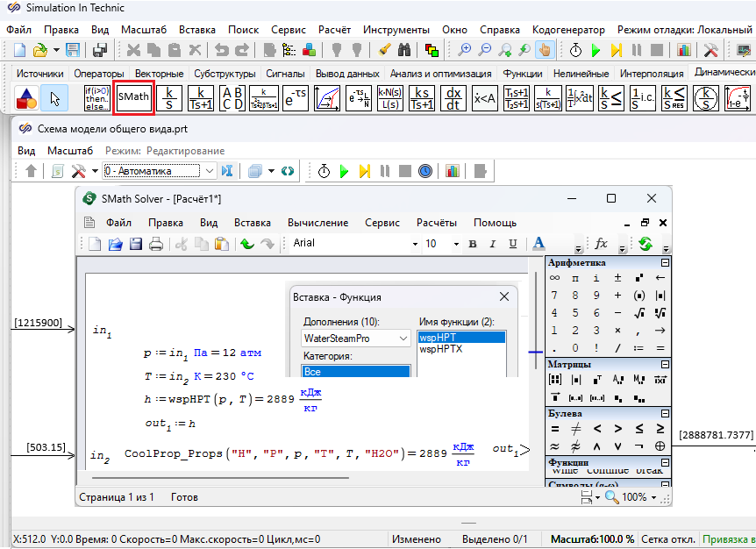Select wspHPTX in the function list

(x=441, y=349)
